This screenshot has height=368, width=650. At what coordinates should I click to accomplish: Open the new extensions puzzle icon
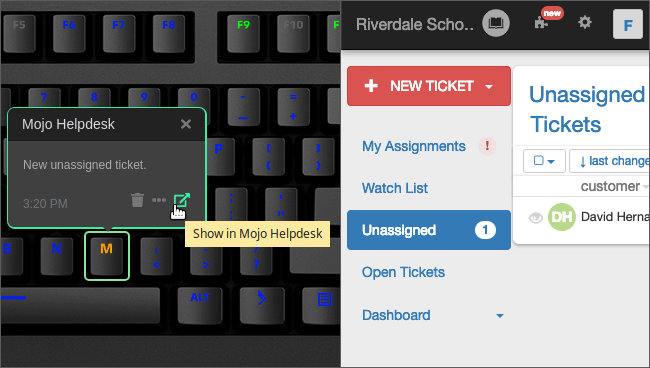[x=541, y=22]
